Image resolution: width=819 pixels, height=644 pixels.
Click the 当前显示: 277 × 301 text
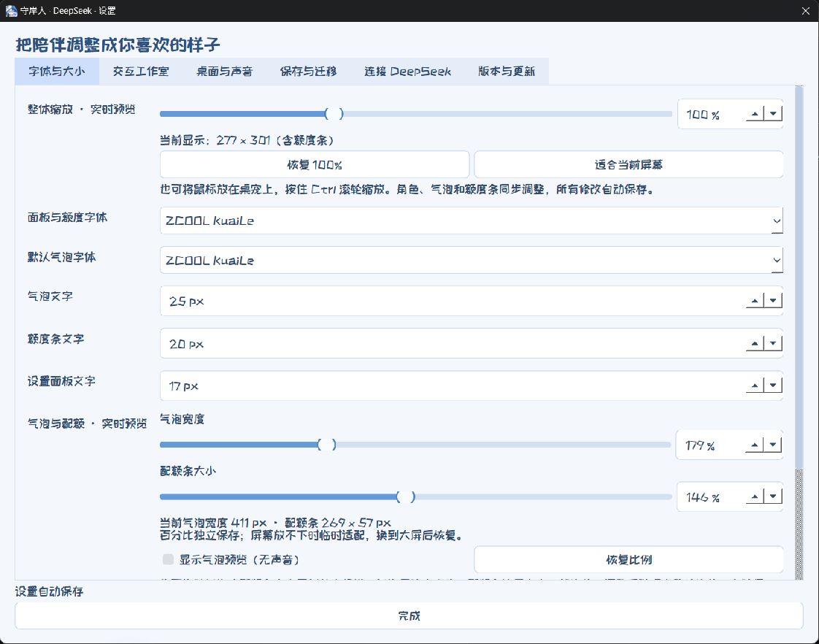click(247, 140)
